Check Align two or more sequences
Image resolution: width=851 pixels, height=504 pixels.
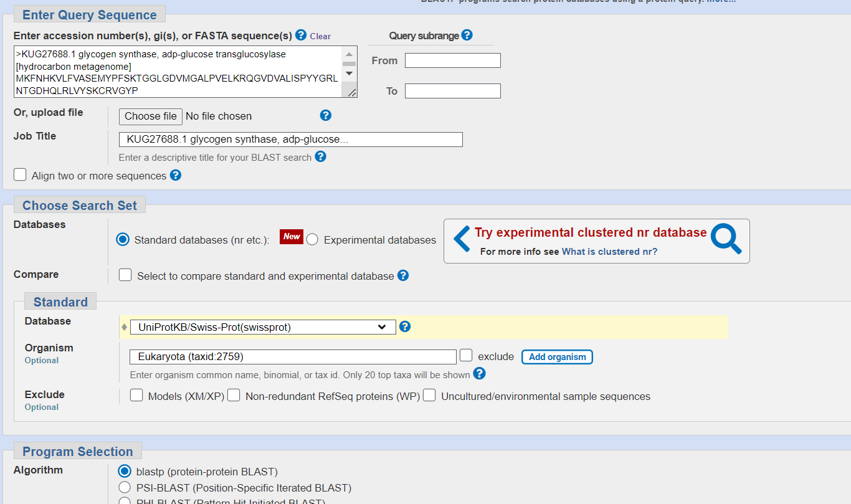pyautogui.click(x=20, y=174)
